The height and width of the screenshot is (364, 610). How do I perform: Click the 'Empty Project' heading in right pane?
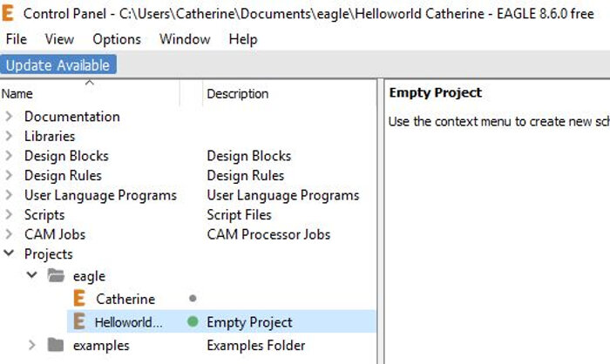[436, 92]
